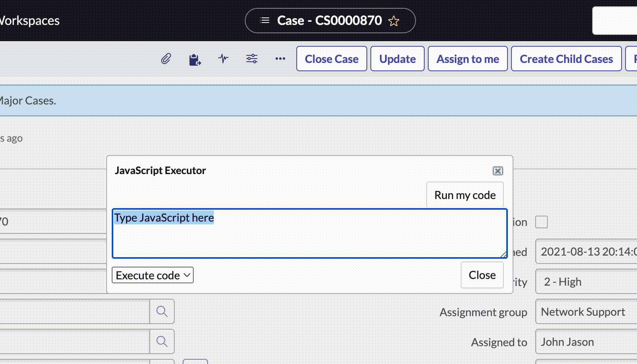Expand the Execute code dropdown
Image resolution: width=637 pixels, height=364 pixels.
[153, 275]
